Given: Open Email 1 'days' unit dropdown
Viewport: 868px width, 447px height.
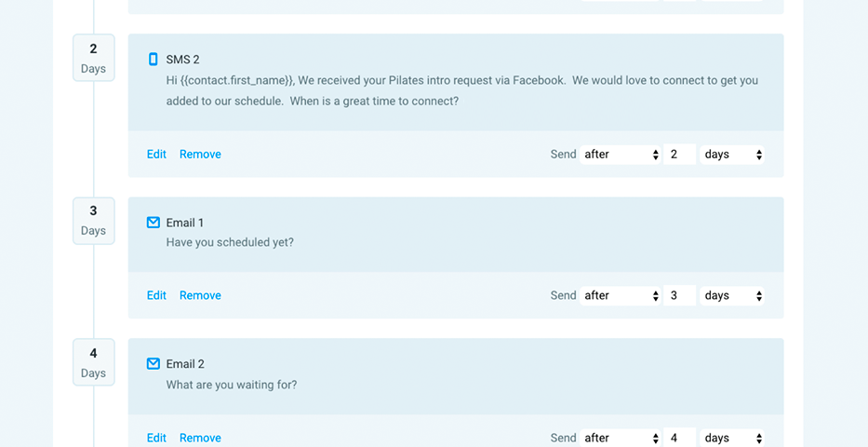Looking at the screenshot, I should tap(733, 296).
